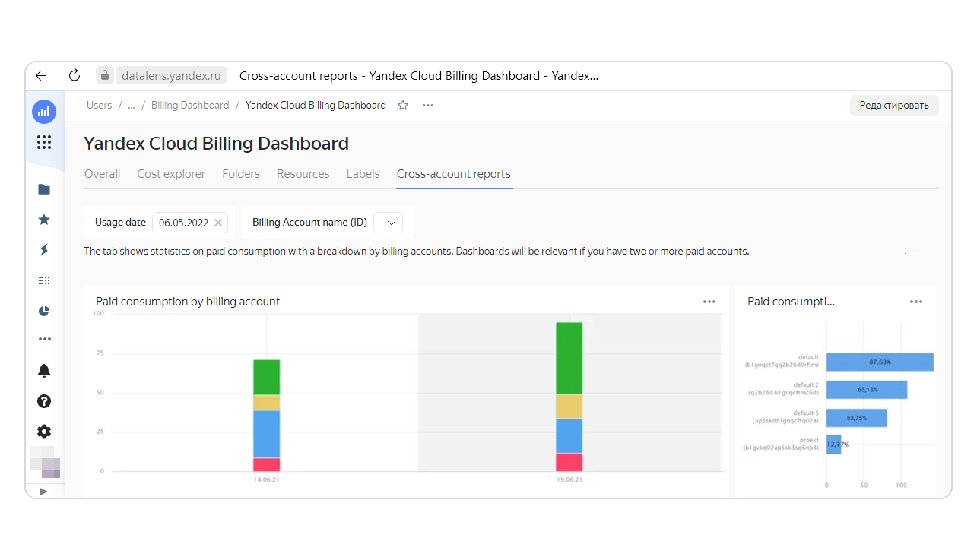
Task: Open notifications bell in the sidebar
Action: coord(44,371)
